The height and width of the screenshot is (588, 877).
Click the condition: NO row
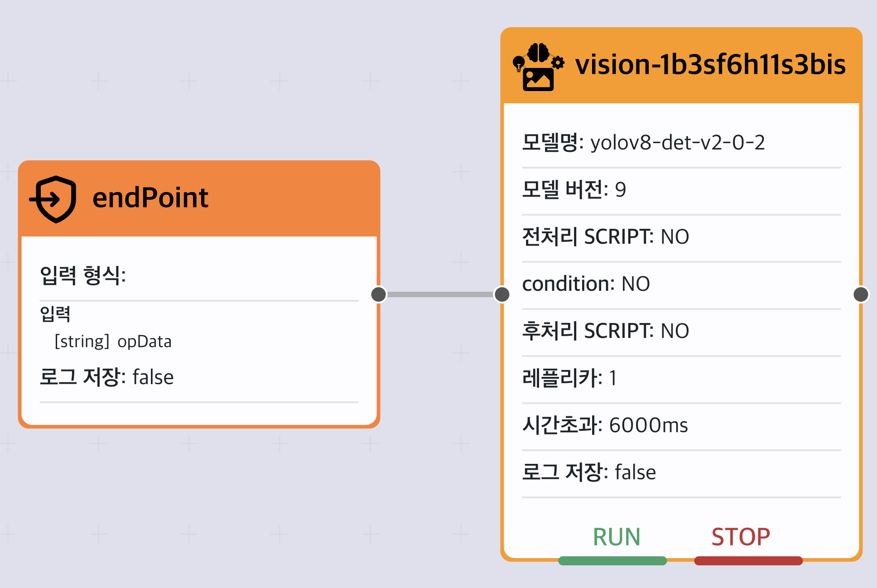(x=681, y=284)
